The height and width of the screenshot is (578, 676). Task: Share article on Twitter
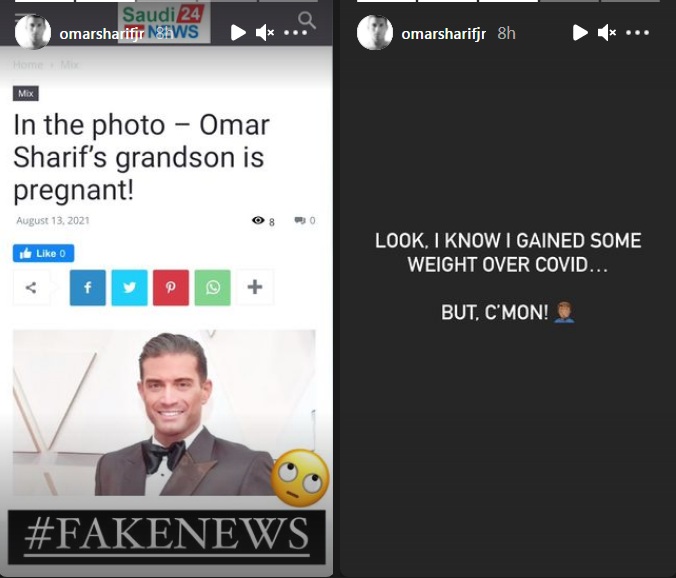coord(129,287)
